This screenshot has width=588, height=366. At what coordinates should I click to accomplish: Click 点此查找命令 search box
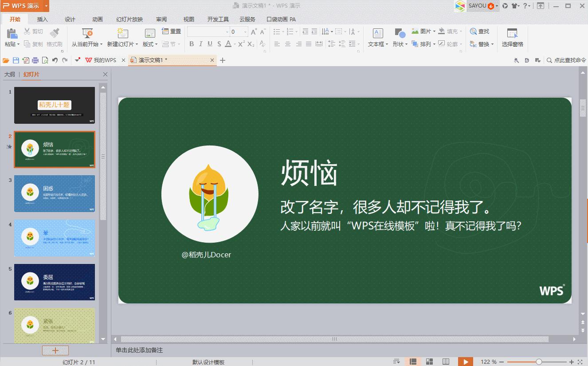pos(568,60)
